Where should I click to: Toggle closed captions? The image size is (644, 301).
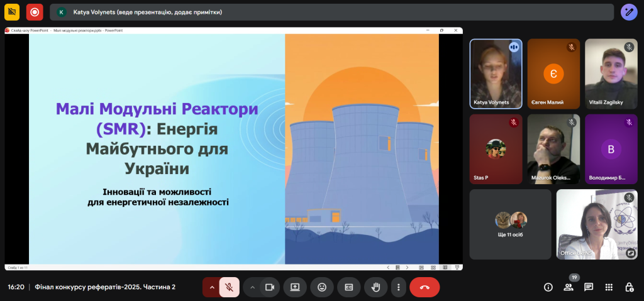[348, 287]
